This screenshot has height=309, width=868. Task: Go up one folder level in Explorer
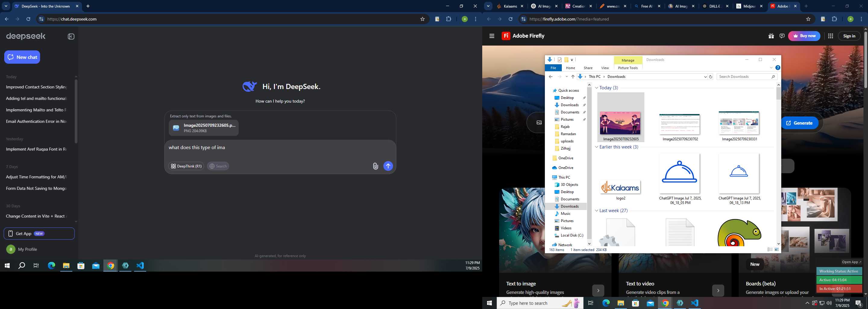tap(573, 77)
